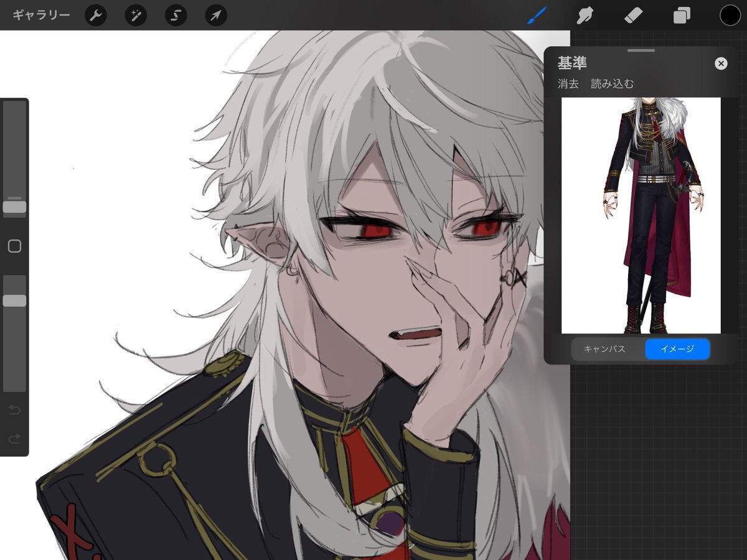Open the Layers panel
Image resolution: width=747 pixels, height=560 pixels.
pos(682,15)
